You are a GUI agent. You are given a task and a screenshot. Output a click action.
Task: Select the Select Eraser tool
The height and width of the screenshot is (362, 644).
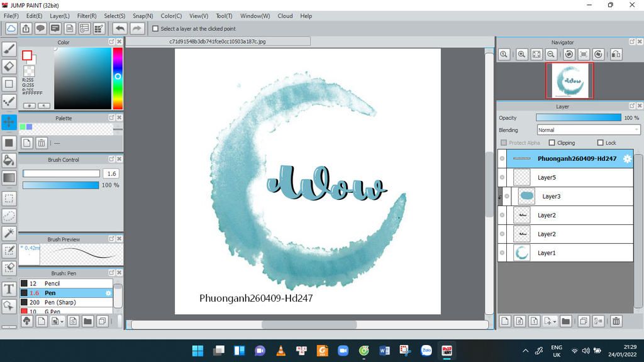coord(9,268)
